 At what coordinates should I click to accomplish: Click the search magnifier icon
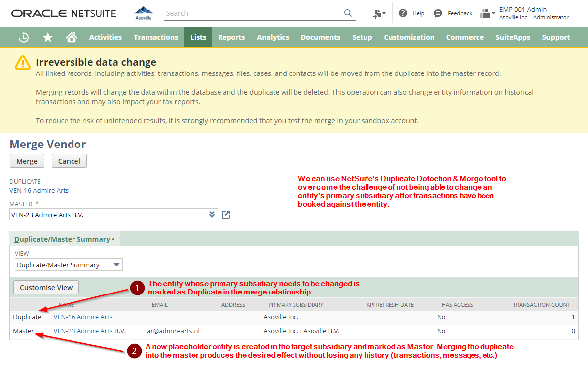pyautogui.click(x=348, y=13)
